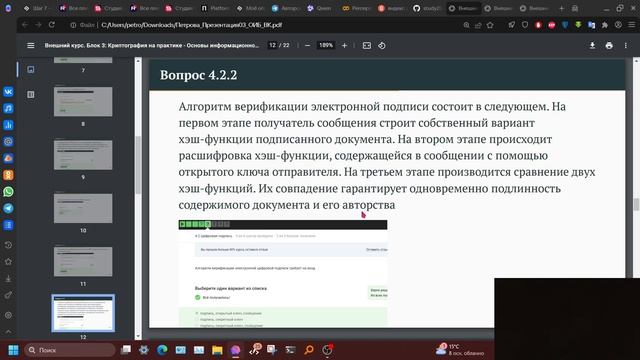
Task: Open VK from browser sidebar
Action: pyautogui.click(x=8, y=91)
